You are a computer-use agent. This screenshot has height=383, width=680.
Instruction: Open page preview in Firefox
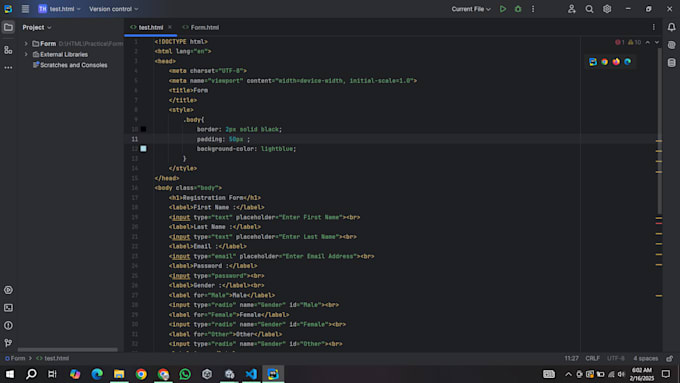coord(616,62)
